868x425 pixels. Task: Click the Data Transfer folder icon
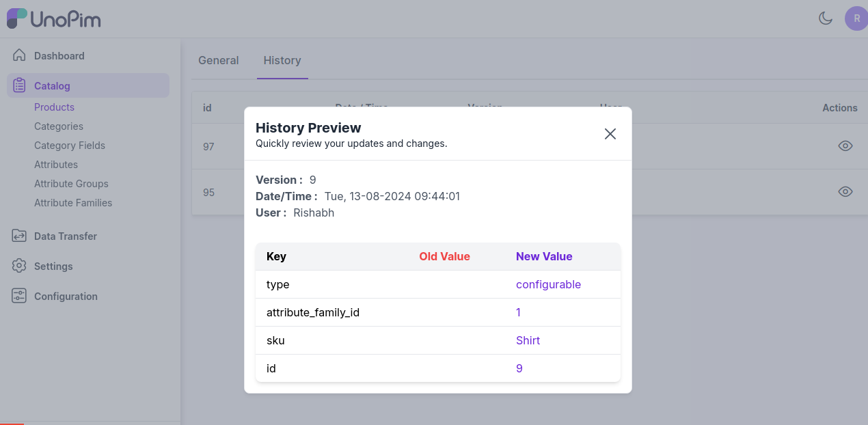point(19,236)
